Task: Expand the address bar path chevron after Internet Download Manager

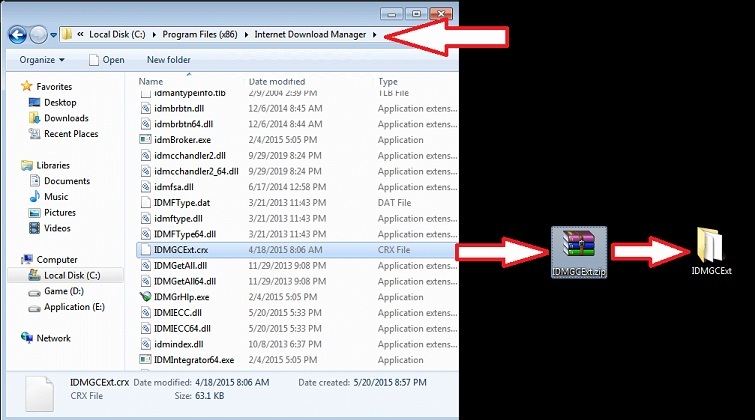Action: [x=374, y=35]
